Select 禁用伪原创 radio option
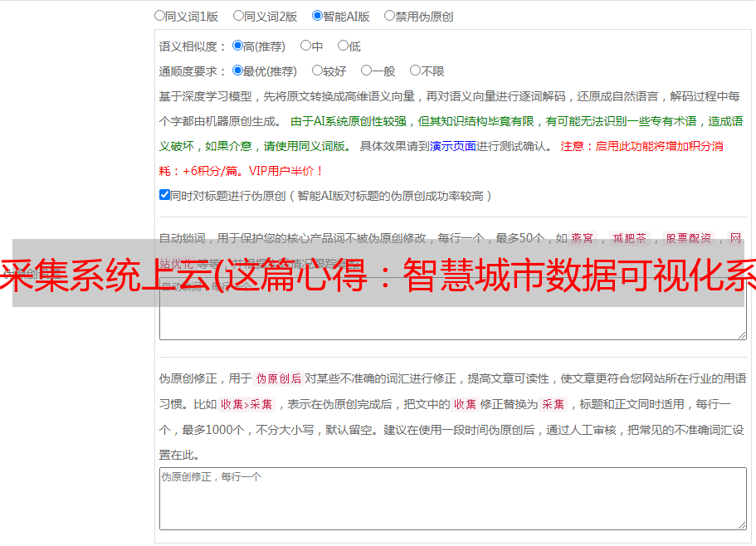 389,16
